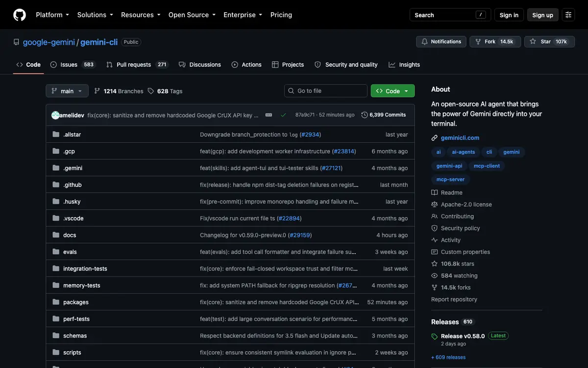Open the green Code dropdown button
This screenshot has width=588, height=368.
click(393, 91)
